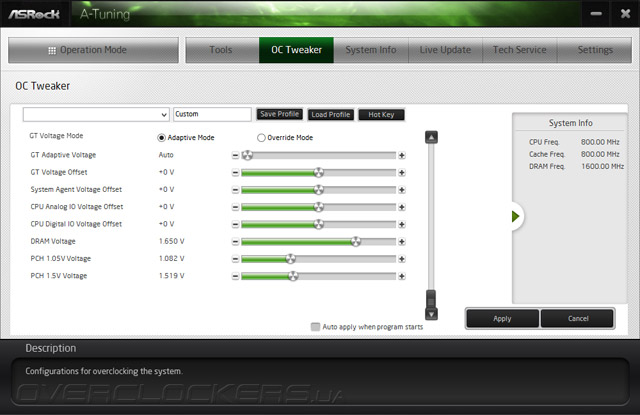The height and width of the screenshot is (415, 640).
Task: Click the PCH 1.05V Voltage slider handle
Action: pyautogui.click(x=290, y=259)
